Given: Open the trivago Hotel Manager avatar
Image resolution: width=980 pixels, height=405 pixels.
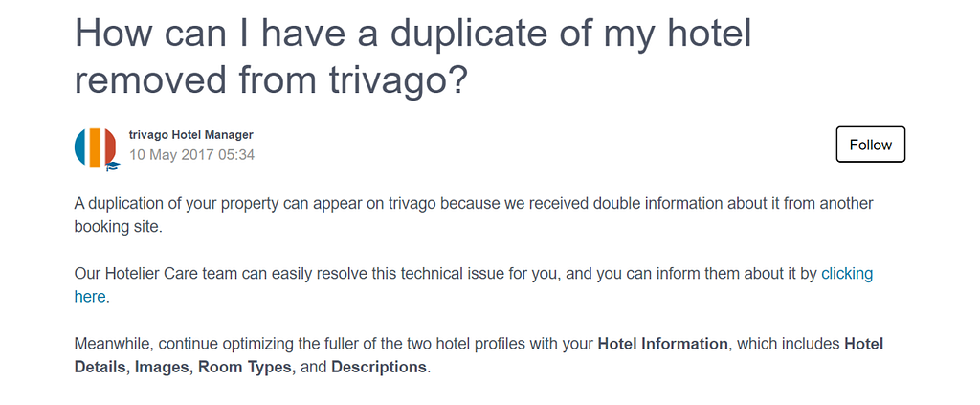Looking at the screenshot, I should tap(95, 147).
